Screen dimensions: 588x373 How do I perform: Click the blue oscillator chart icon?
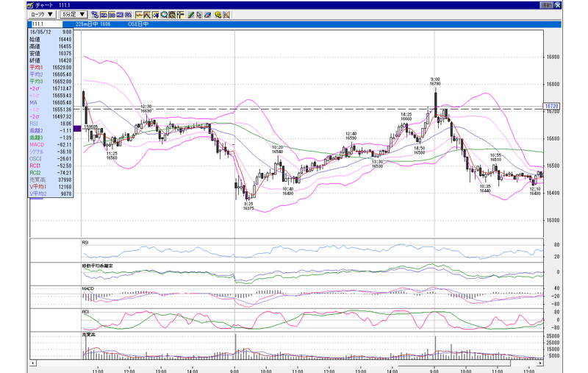[x=156, y=15]
